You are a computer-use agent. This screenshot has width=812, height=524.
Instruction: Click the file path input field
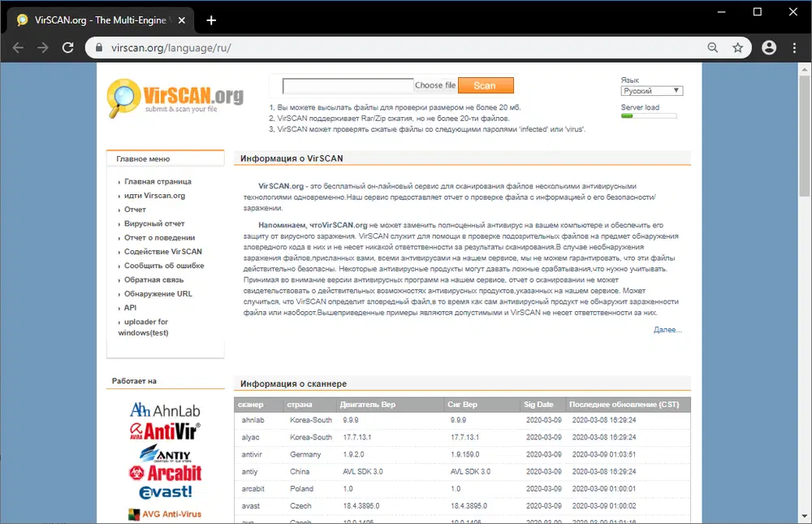(x=348, y=85)
